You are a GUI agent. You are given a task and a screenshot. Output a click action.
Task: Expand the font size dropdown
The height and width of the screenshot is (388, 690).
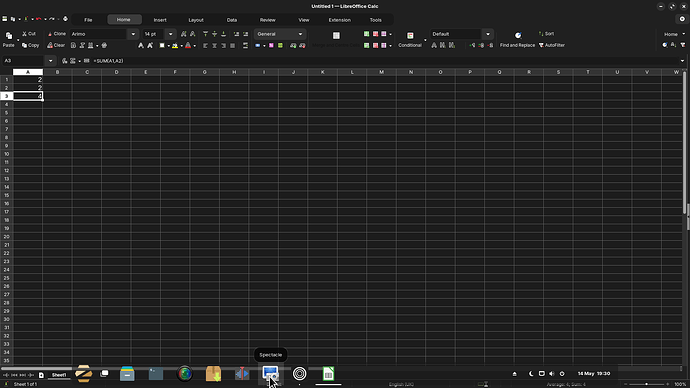pos(171,34)
